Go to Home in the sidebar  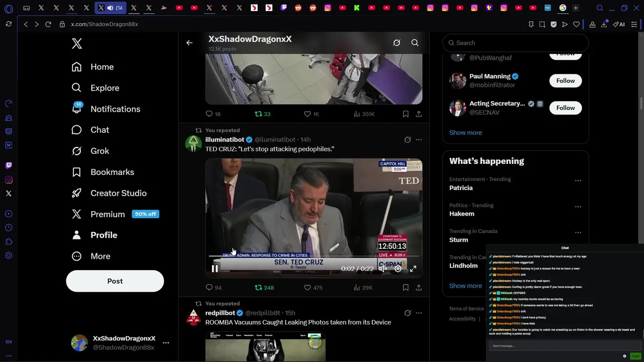pos(93,67)
